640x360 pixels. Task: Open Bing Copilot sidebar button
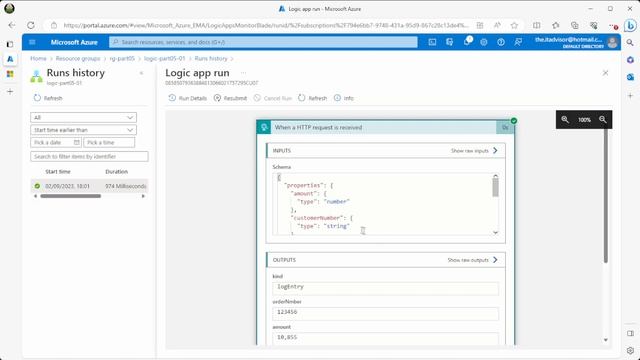coord(630,25)
